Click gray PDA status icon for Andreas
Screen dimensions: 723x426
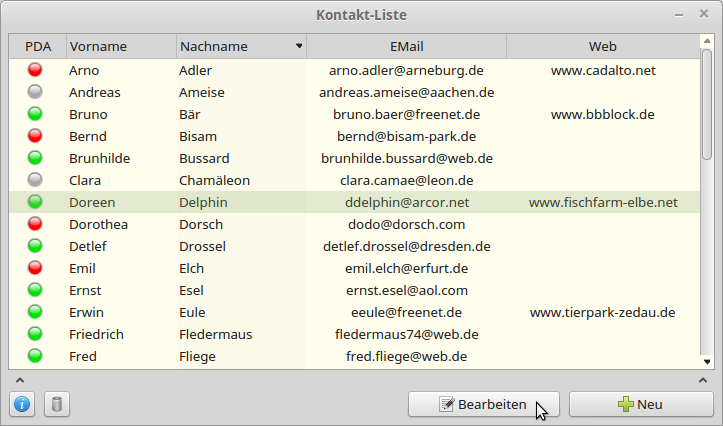[x=36, y=92]
